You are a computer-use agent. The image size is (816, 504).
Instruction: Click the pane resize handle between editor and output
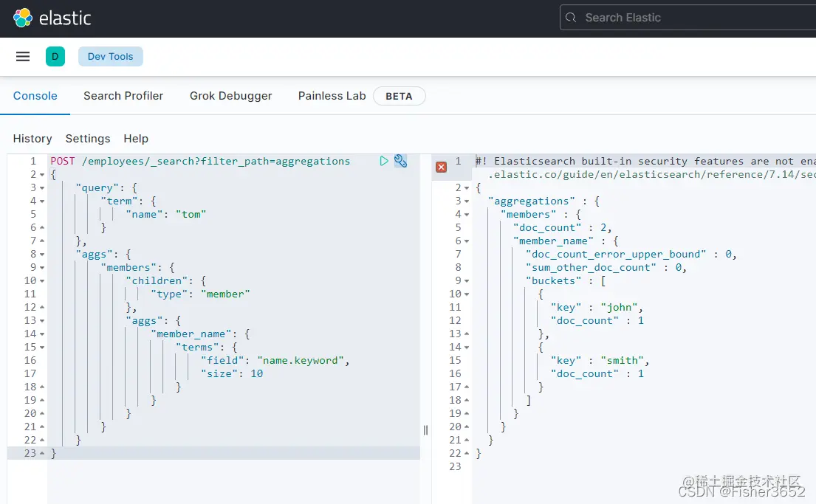coord(425,430)
